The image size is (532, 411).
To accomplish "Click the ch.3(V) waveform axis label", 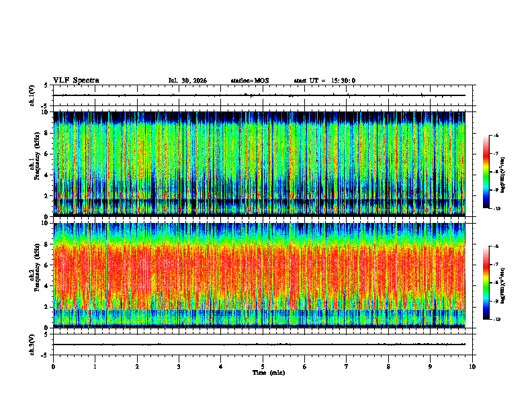I will (x=32, y=345).
